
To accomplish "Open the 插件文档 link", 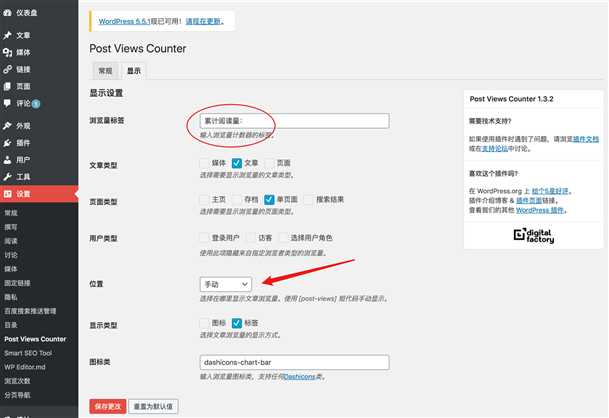I will [586, 139].
